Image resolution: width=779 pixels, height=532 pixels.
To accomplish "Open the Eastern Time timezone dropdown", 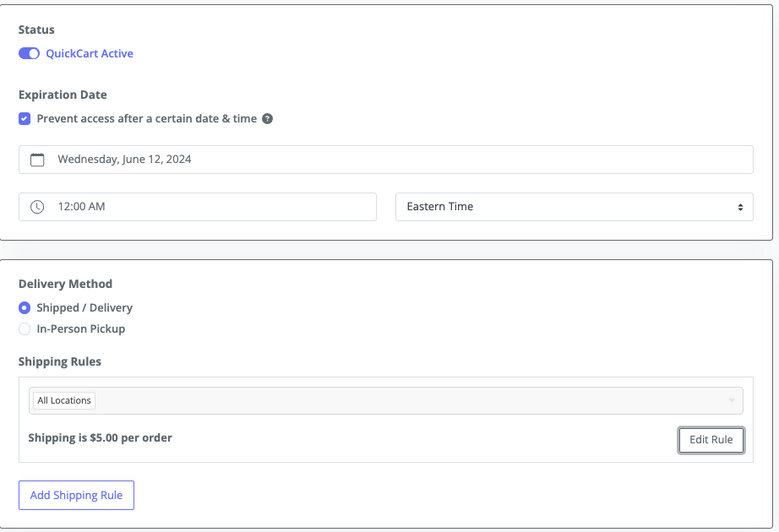I will (x=575, y=206).
